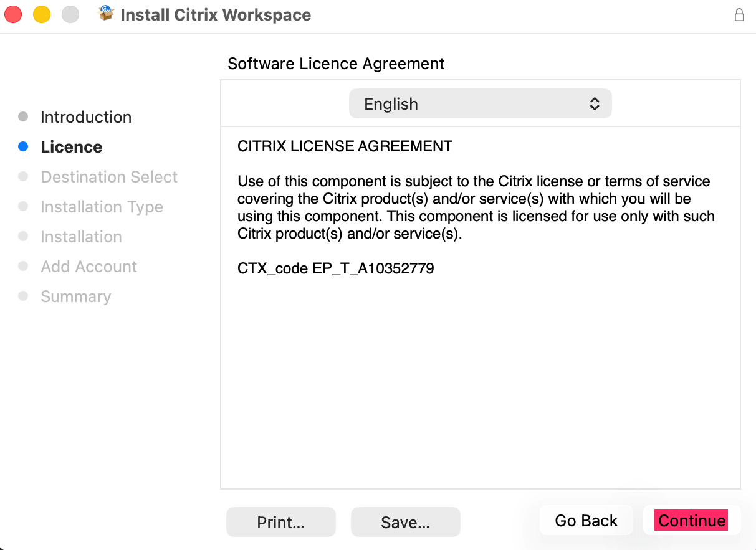
Task: Click the Install Citrix Workspace window title
Action: click(x=216, y=15)
